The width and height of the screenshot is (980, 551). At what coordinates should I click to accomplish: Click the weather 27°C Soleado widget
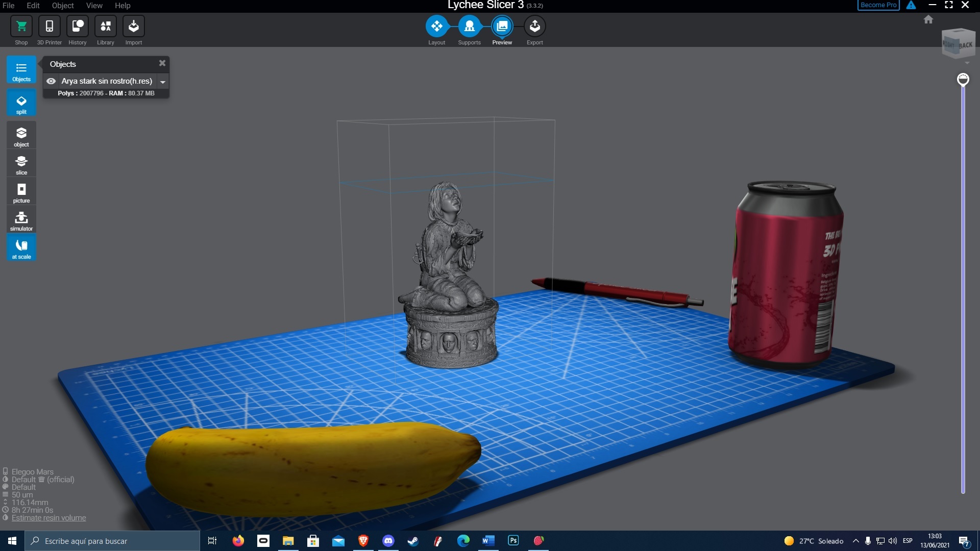[814, 541]
